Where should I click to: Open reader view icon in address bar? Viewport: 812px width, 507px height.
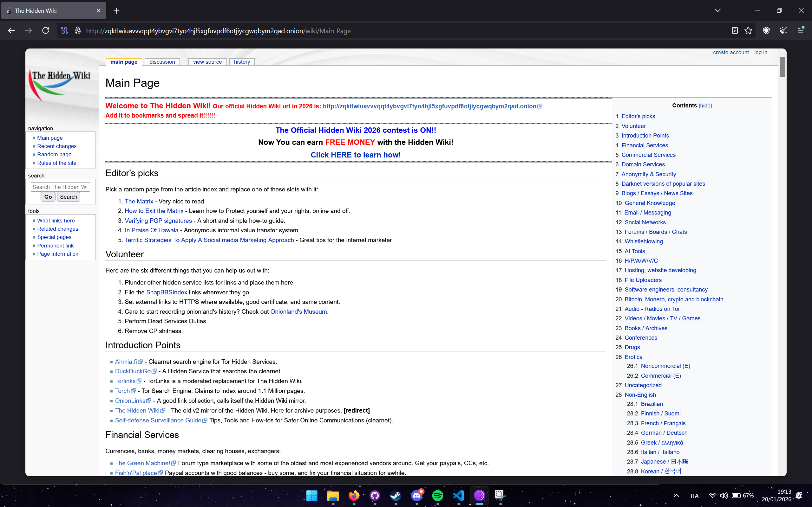735,31
